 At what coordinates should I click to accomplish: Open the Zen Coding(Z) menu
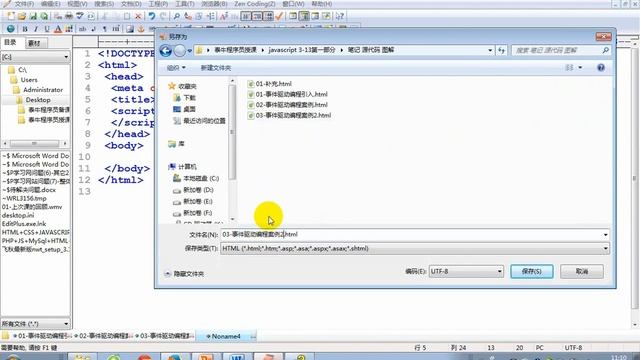255,4
